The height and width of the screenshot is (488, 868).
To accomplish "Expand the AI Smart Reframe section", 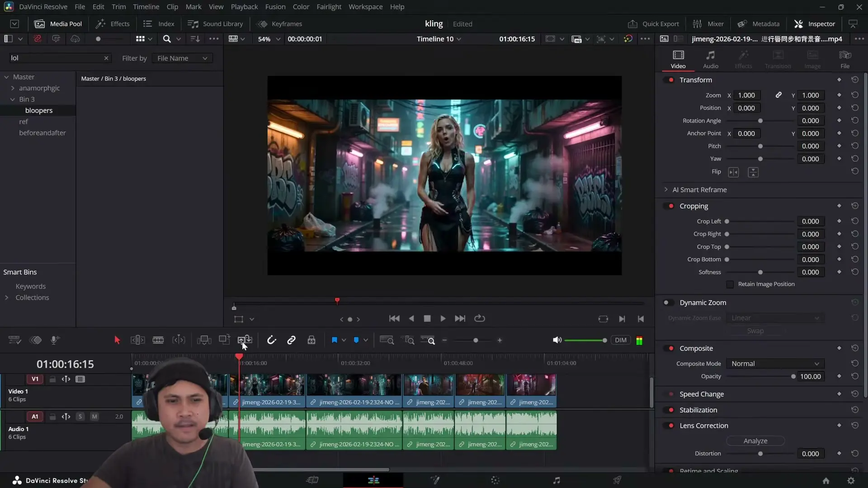I will [666, 190].
